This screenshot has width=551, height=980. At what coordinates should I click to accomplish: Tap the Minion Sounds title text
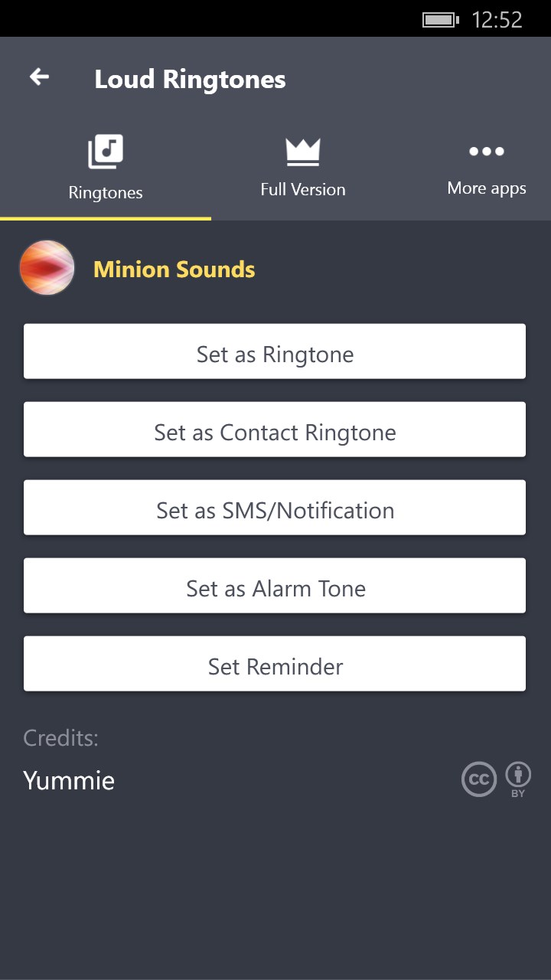[174, 269]
